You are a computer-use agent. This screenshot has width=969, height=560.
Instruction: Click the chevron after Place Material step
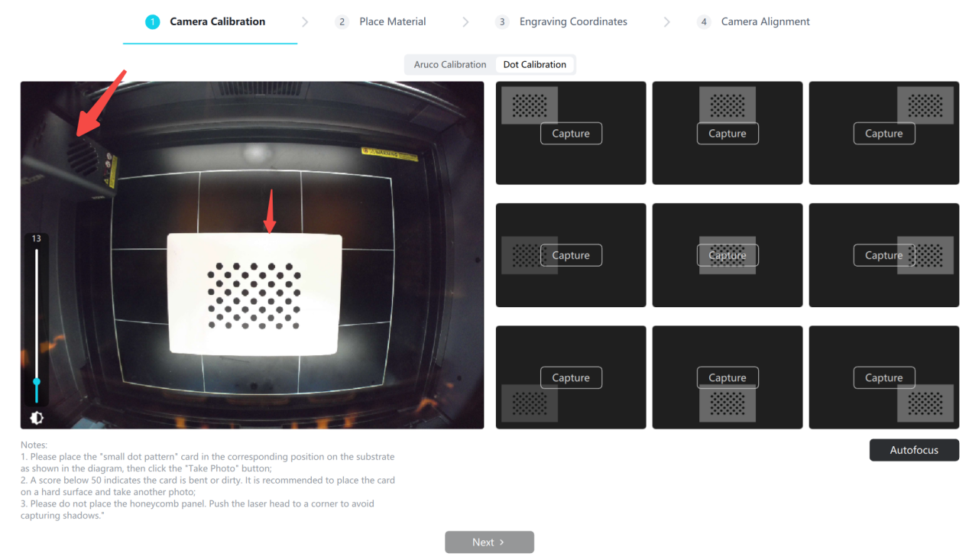coord(465,22)
